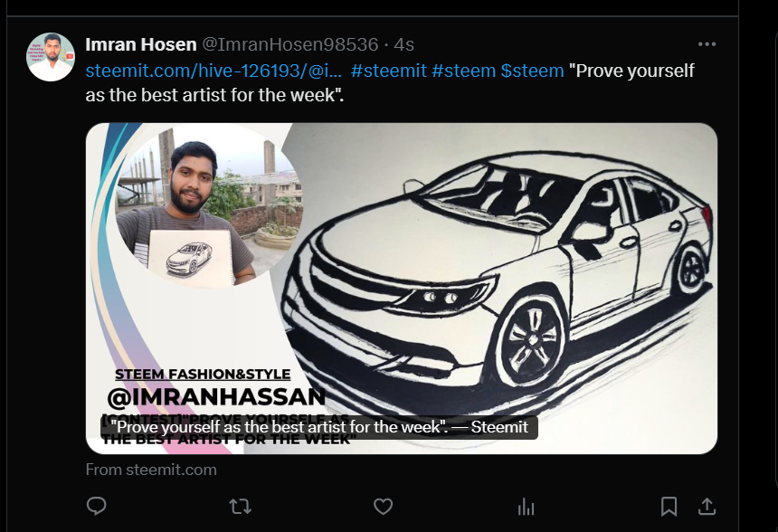This screenshot has width=778, height=532.
Task: Open Imran Hosen's profile avatar
Action: click(x=51, y=57)
